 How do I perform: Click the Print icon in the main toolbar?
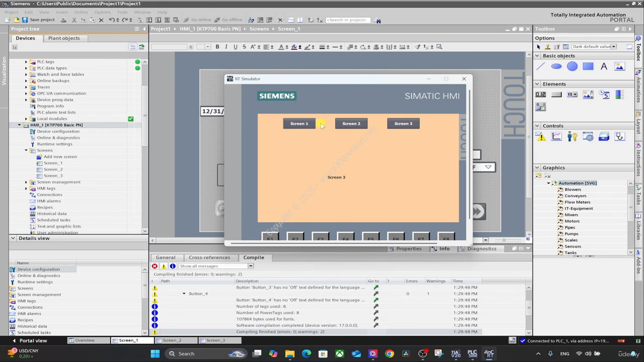pos(63,20)
